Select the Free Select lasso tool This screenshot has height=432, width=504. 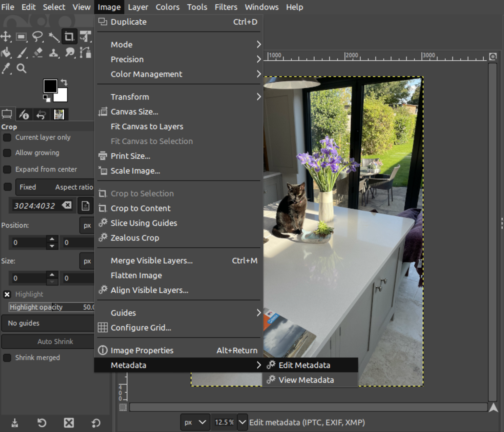(x=38, y=37)
